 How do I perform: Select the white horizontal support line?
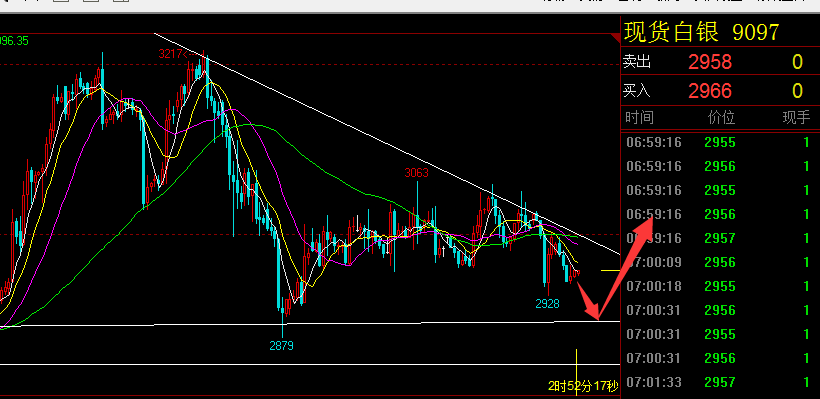(310, 324)
